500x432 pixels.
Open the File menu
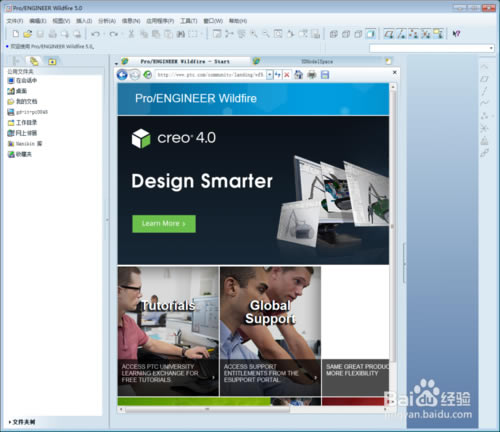[15, 21]
